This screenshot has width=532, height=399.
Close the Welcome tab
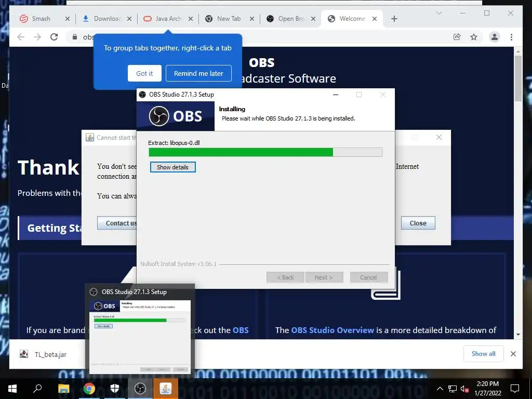375,19
